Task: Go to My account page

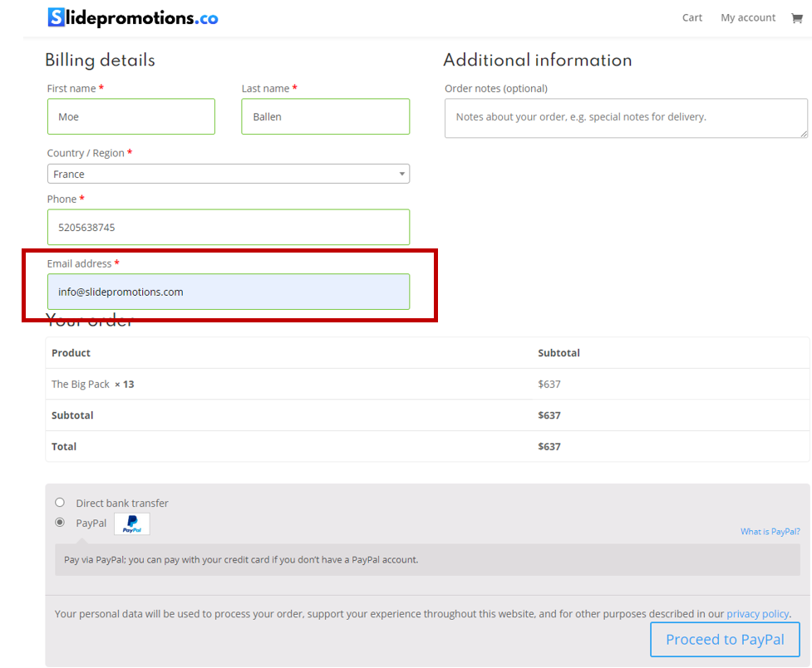Action: click(x=747, y=17)
